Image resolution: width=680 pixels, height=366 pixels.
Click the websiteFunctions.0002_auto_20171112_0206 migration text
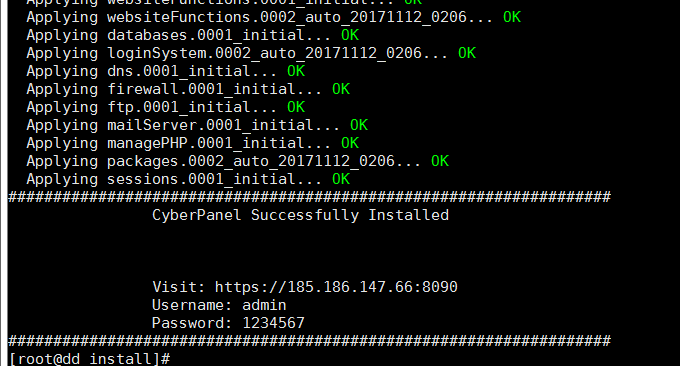click(x=287, y=17)
